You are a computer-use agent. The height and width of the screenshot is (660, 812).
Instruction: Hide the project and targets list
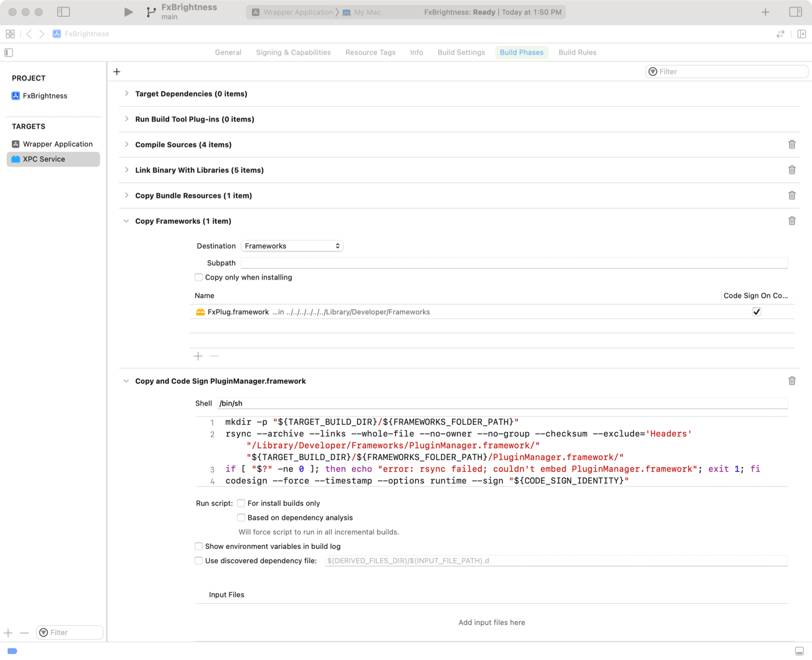(x=9, y=52)
